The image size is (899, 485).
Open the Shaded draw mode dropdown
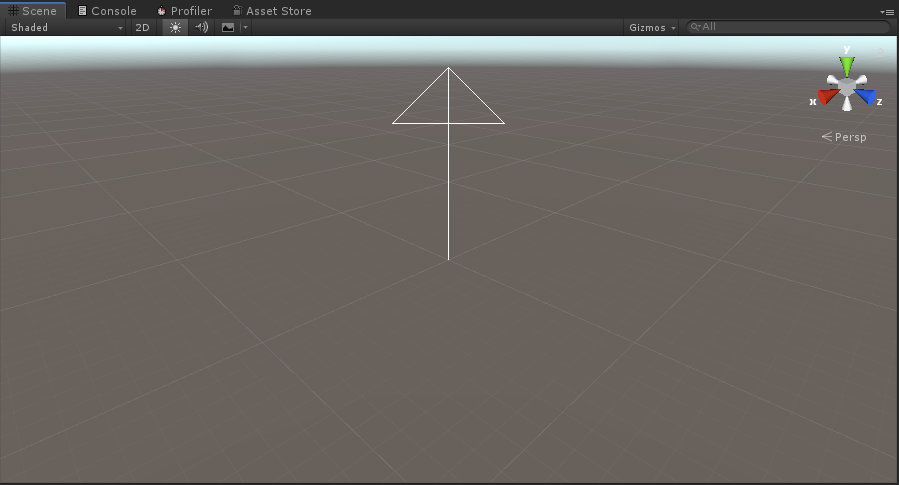[66, 27]
